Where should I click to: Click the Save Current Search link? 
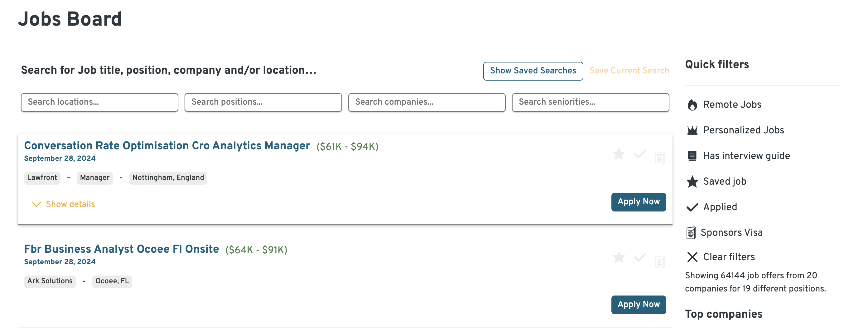coord(629,71)
